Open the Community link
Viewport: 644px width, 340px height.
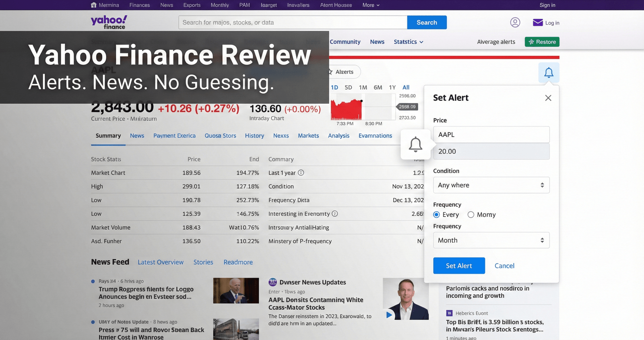coord(345,42)
